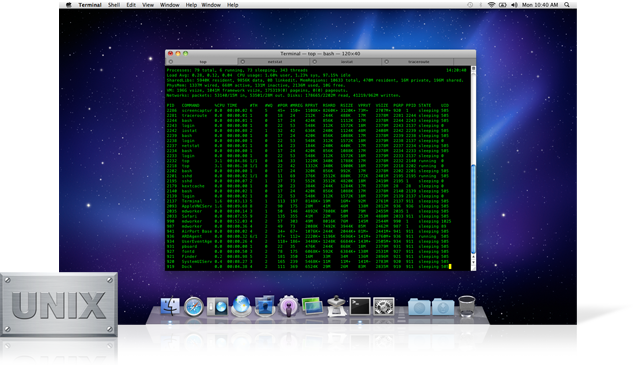This screenshot has width=633, height=365.
Task: Open the Trash in the Dock
Action: pos(467,306)
